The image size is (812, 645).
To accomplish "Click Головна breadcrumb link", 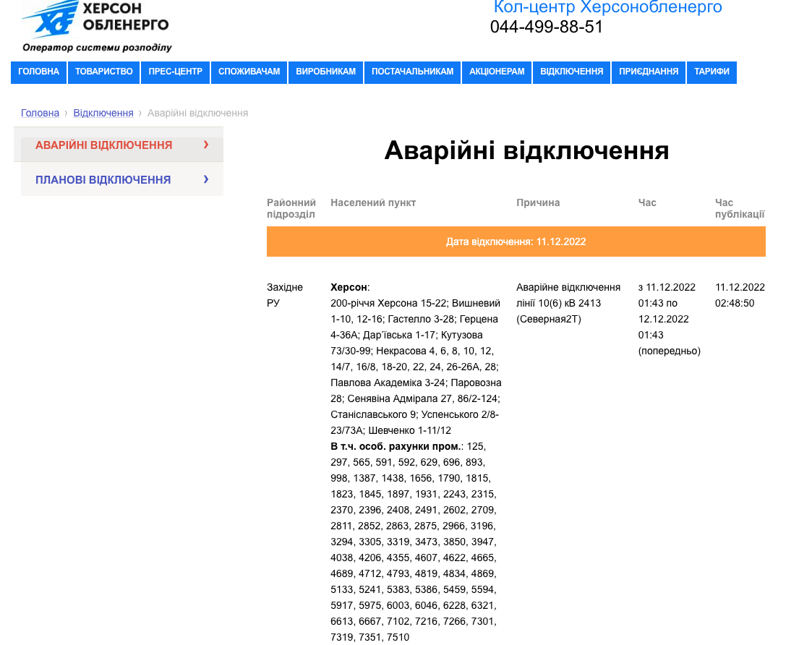I will pos(40,114).
